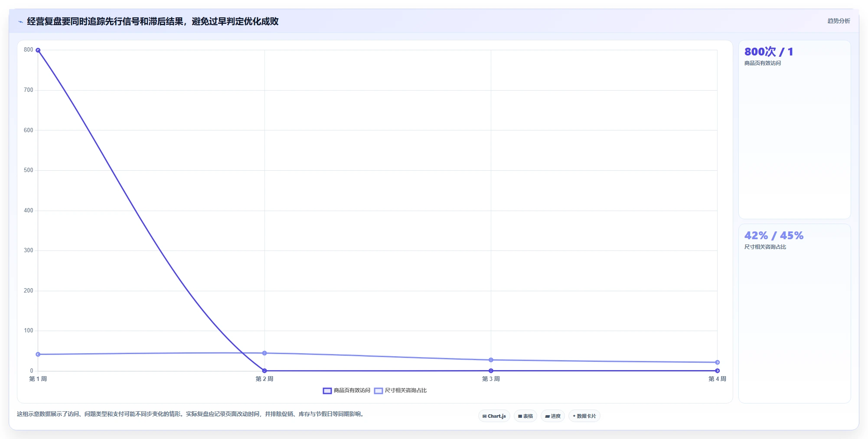Click the 数据卡片 tag chip
Image resolution: width=868 pixels, height=439 pixels.
tap(584, 416)
